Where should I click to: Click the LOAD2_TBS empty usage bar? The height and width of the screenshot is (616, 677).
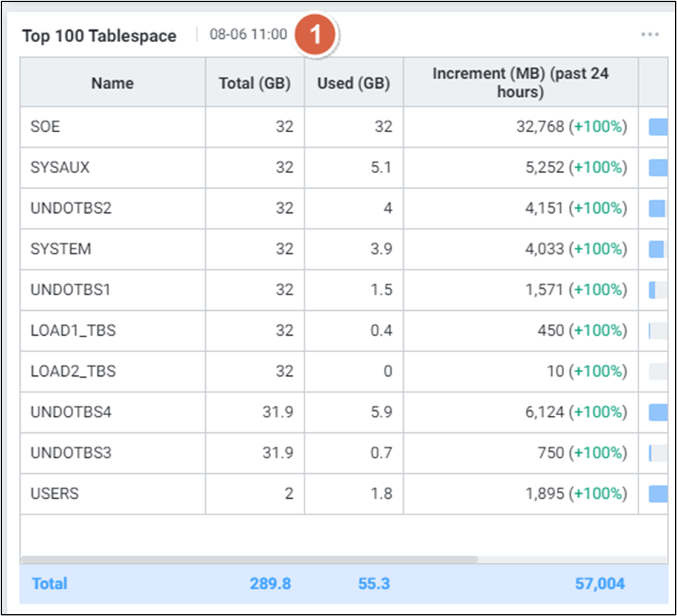pyautogui.click(x=657, y=372)
